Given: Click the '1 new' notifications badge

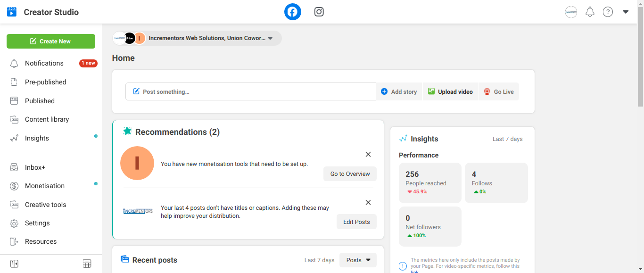Looking at the screenshot, I should [88, 63].
